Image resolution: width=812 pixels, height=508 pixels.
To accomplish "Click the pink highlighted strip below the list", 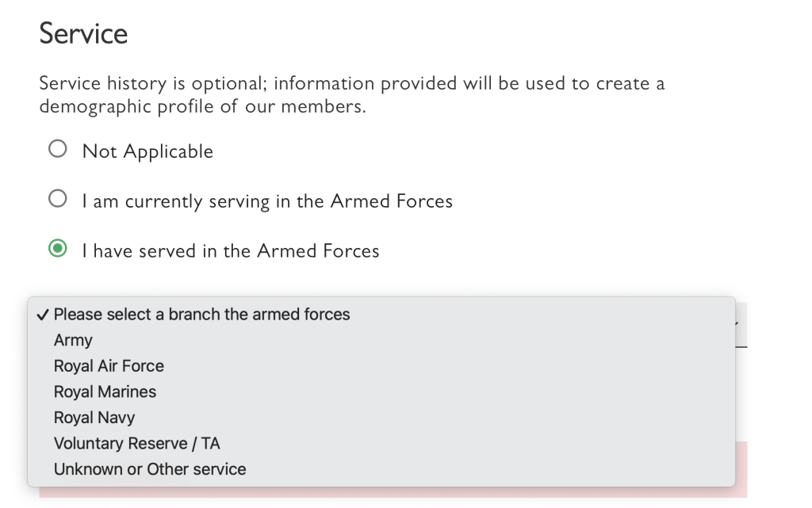I will point(741,468).
